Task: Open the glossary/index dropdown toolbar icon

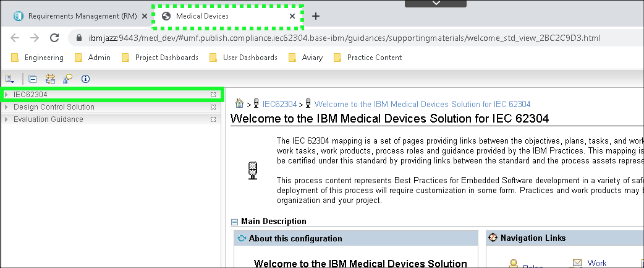Action: 10,79
